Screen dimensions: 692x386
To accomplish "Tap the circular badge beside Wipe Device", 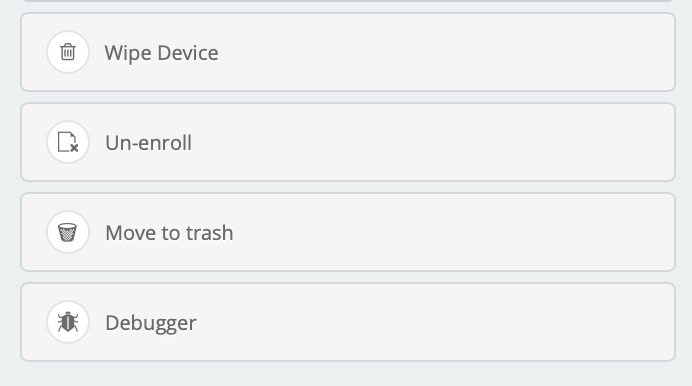I will point(68,52).
